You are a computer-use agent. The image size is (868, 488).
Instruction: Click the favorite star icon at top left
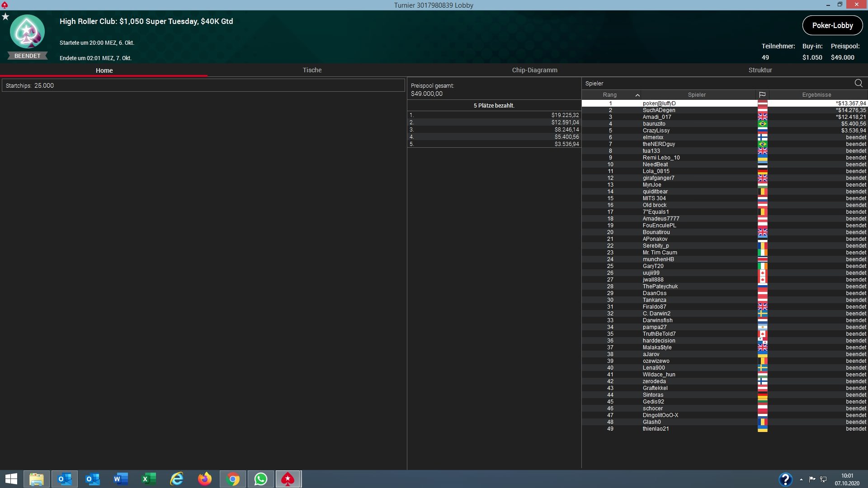point(5,17)
